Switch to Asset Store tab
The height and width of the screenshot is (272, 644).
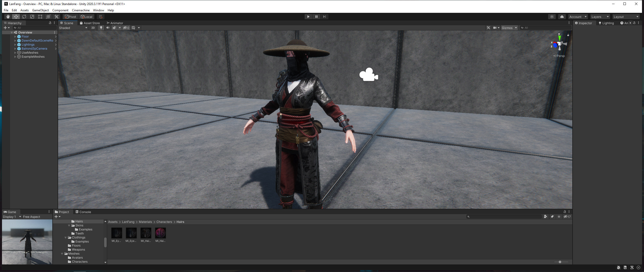tap(90, 23)
